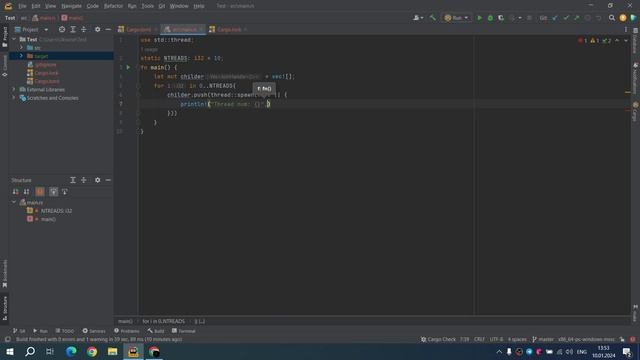Open Google Chrome from the taskbar
The width and height of the screenshot is (640, 360).
[x=92, y=351]
